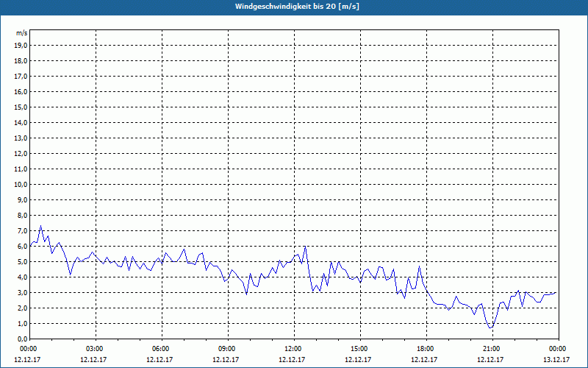Click the '12.12.17' date under '21:00'
Image resolution: width=588 pixels, height=368 pixels.
pos(490,359)
